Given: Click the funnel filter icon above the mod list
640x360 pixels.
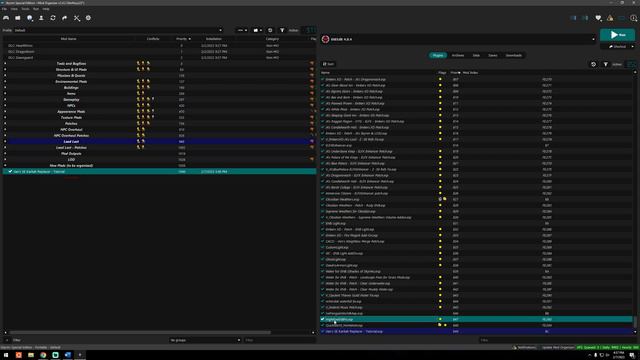Looking at the screenshot, I should (282, 30).
